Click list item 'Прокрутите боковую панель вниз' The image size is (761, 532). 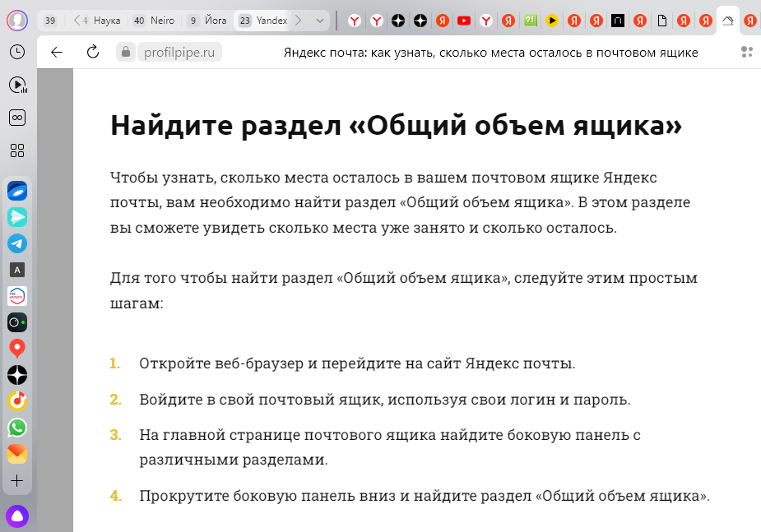click(425, 496)
